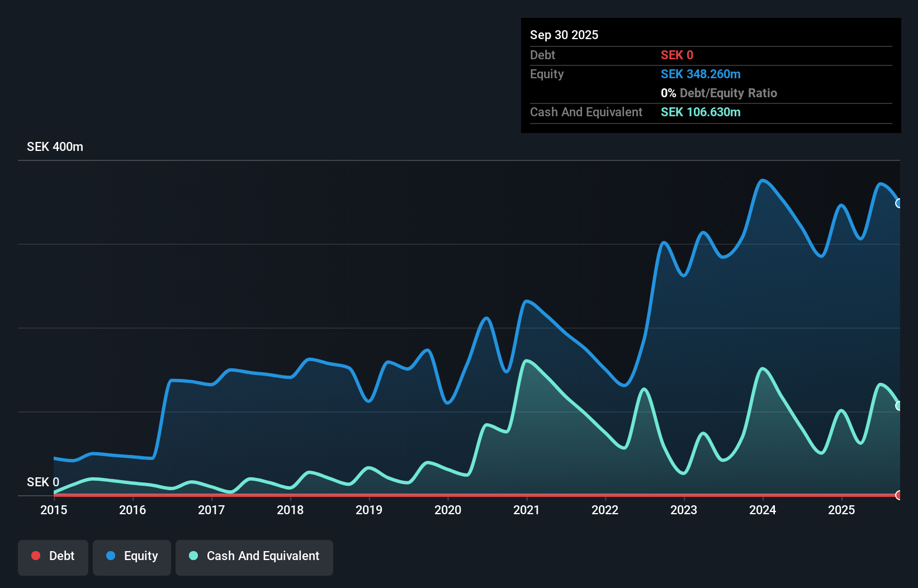Click the SEK 400m gridline label

pos(55,146)
